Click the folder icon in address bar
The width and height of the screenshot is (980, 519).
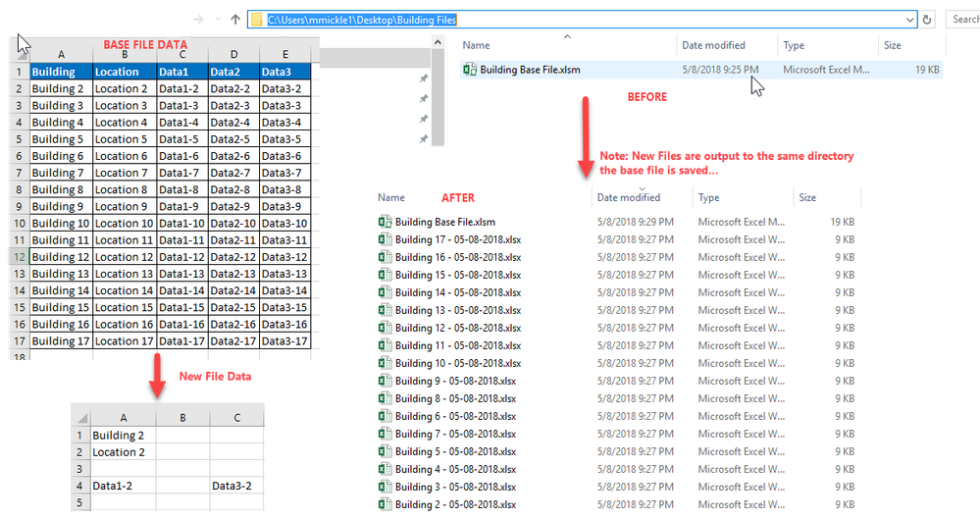click(257, 20)
